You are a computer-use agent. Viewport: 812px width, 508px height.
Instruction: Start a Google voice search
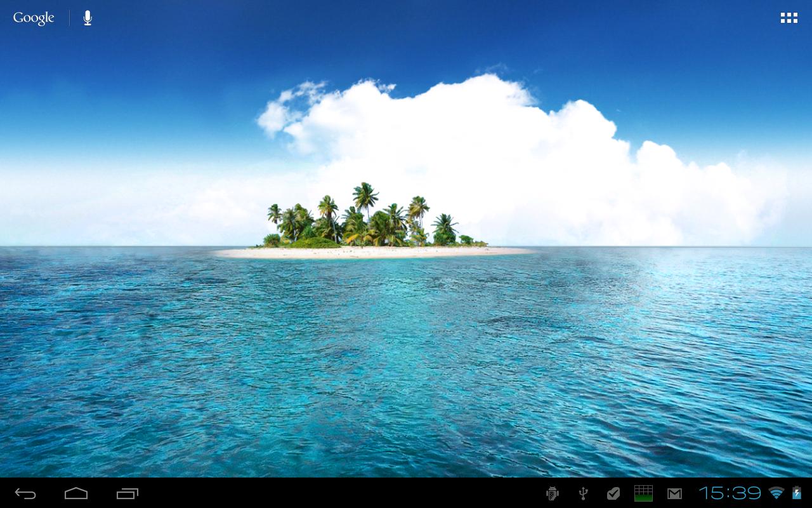pos(86,17)
